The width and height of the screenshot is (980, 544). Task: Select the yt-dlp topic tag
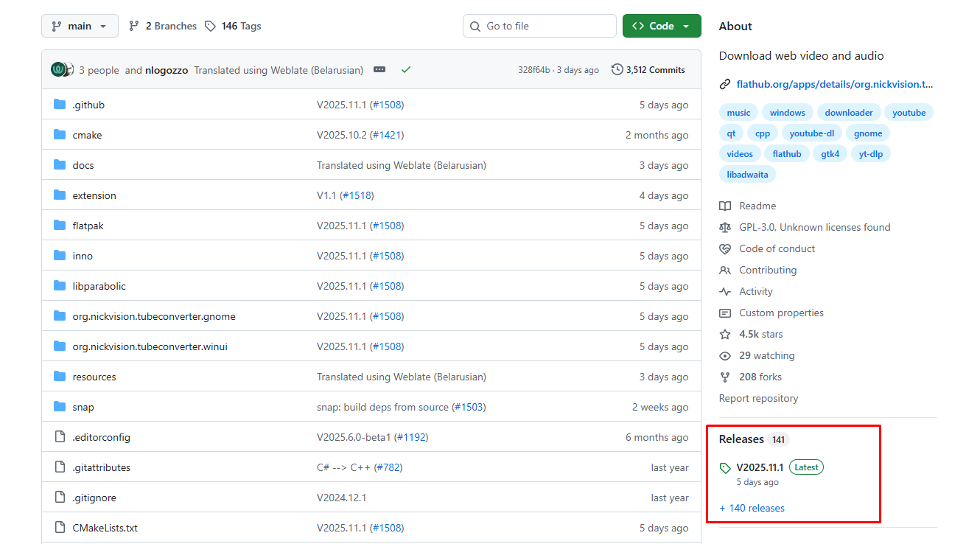click(871, 154)
